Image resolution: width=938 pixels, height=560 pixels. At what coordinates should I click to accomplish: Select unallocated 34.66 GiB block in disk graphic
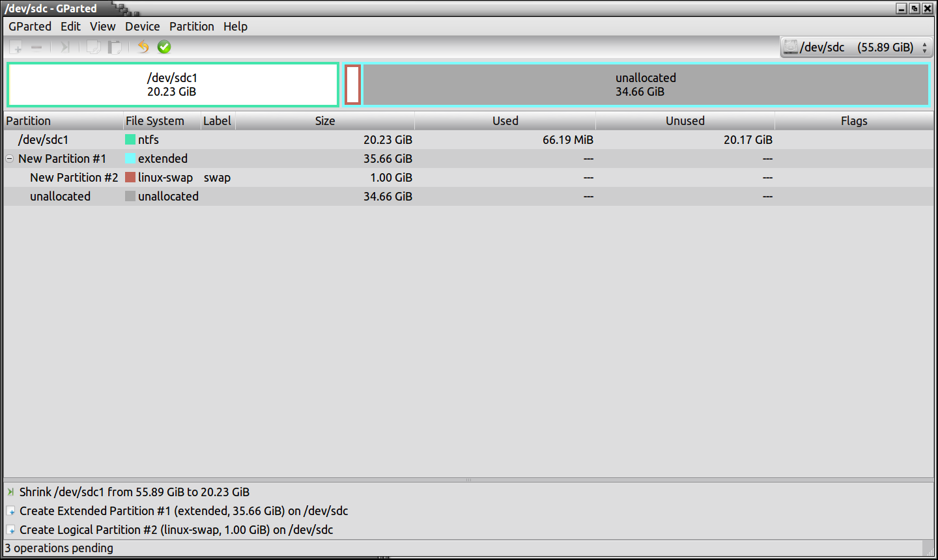click(646, 85)
